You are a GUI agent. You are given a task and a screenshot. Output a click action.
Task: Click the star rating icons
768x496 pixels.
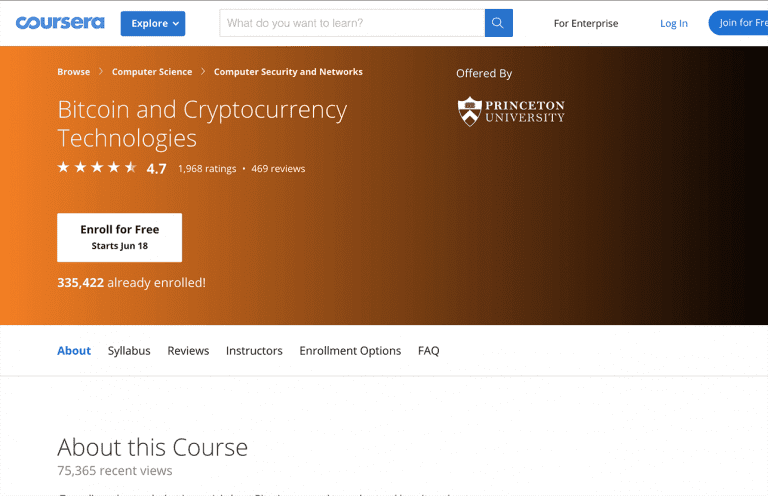[x=97, y=168]
